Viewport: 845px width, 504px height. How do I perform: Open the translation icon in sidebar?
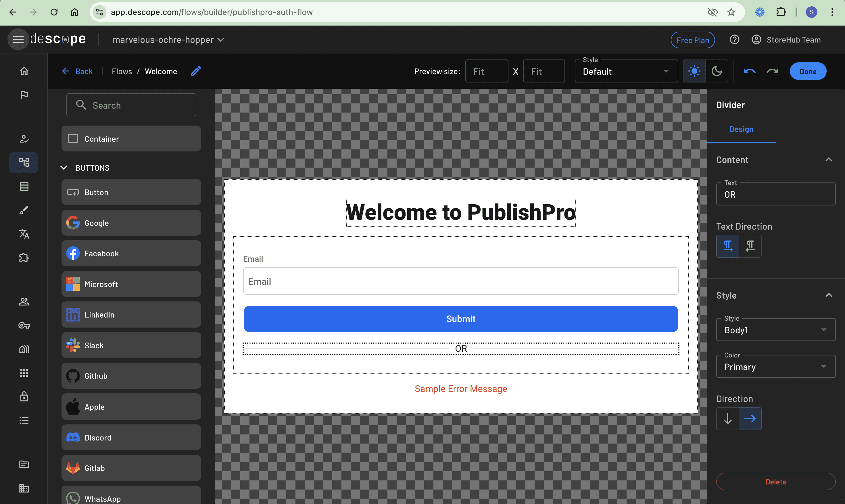pos(24,234)
